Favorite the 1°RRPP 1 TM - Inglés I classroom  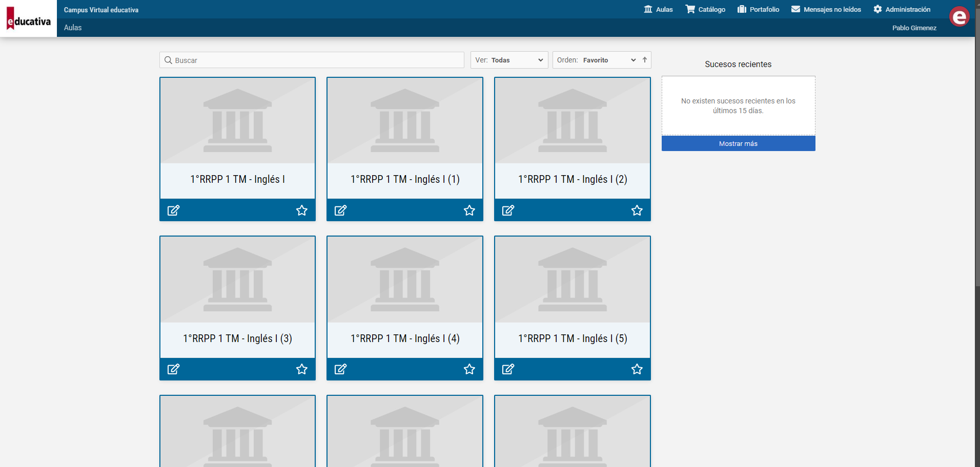point(302,210)
